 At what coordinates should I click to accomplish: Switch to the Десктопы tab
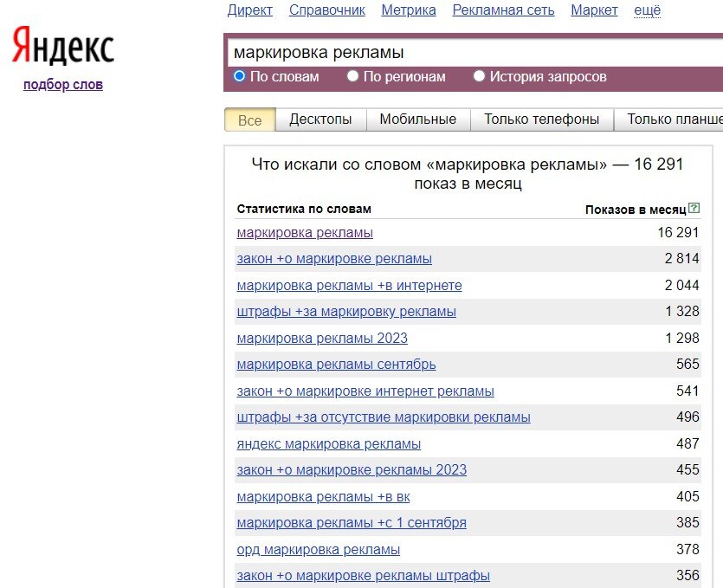[x=320, y=120]
